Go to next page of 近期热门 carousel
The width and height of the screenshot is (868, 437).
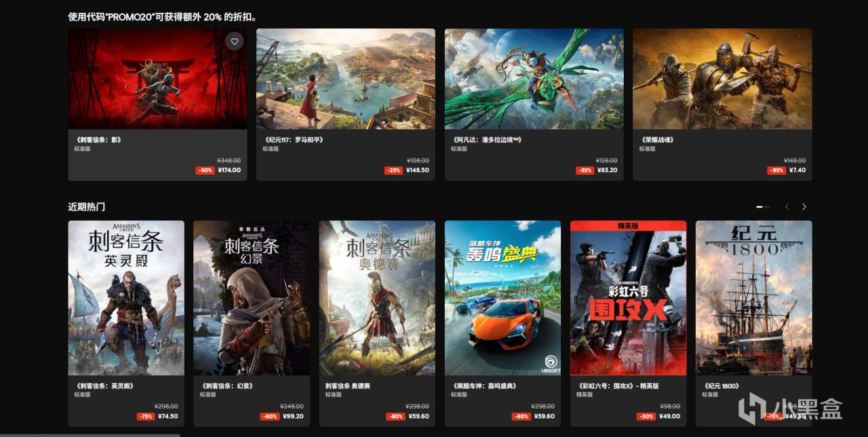(x=804, y=207)
